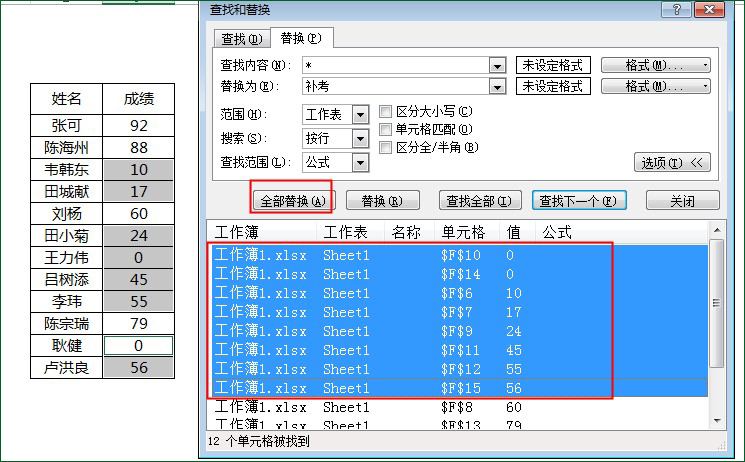Click results list scroll up arrow

click(x=717, y=230)
